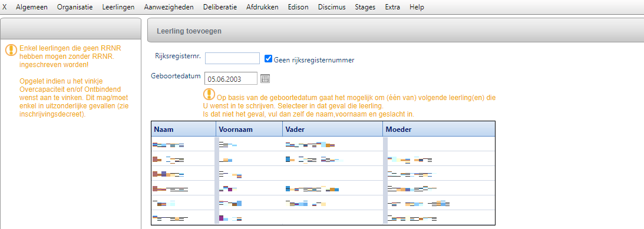Image resolution: width=644 pixels, height=229 pixels.
Task: Click the Vader column header
Action: pos(333,130)
